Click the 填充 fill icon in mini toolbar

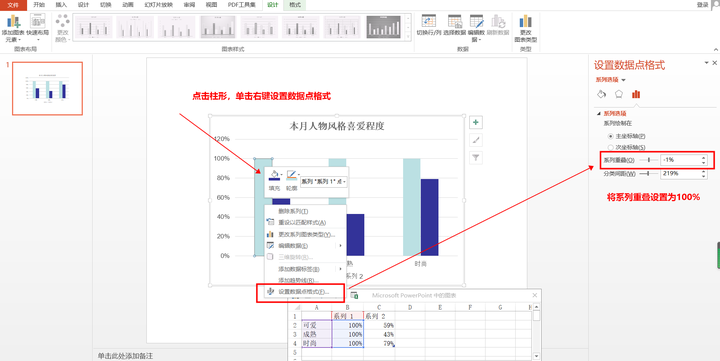pos(275,175)
